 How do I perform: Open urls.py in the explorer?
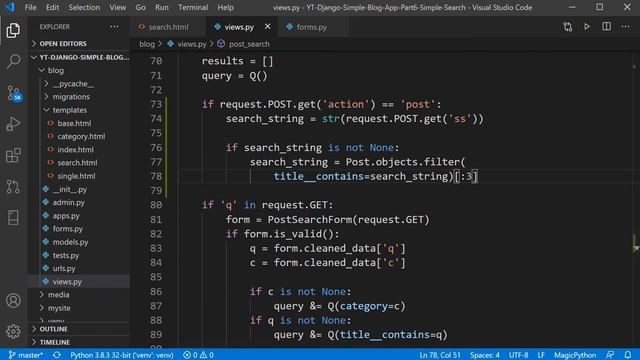(64, 268)
